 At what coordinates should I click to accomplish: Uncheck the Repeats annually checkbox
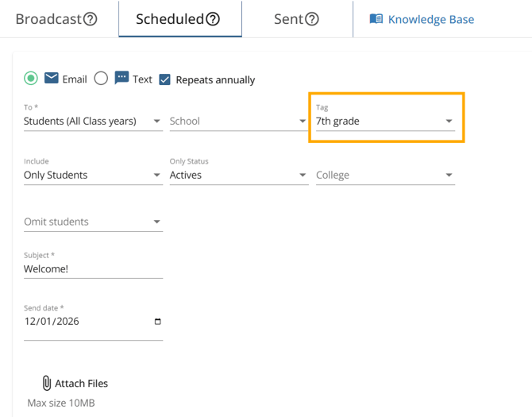tap(165, 79)
